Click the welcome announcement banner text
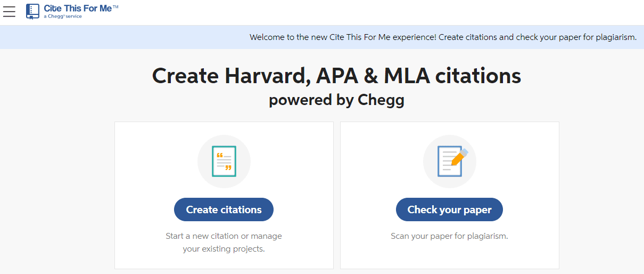This screenshot has height=274, width=644. (443, 37)
